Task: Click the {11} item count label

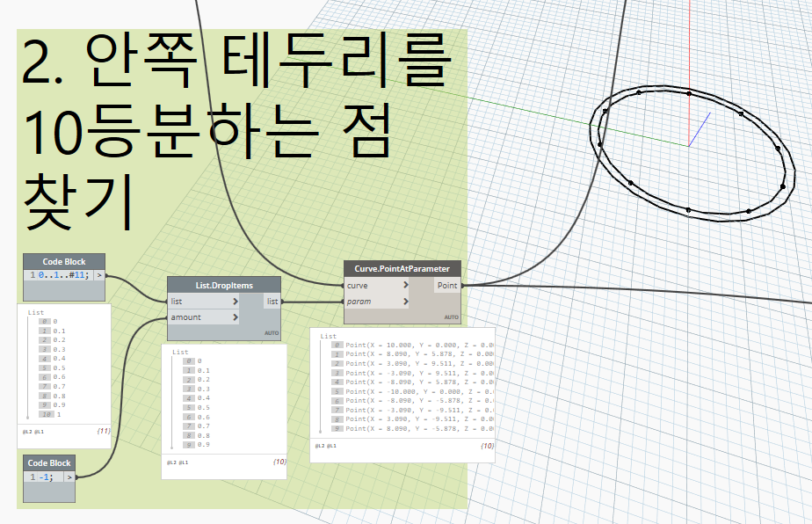Action: tap(104, 431)
